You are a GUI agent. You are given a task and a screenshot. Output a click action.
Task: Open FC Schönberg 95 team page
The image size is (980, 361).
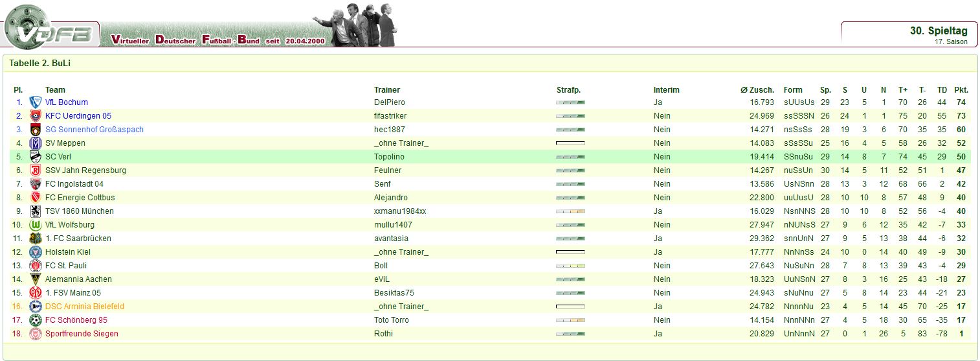(76, 320)
